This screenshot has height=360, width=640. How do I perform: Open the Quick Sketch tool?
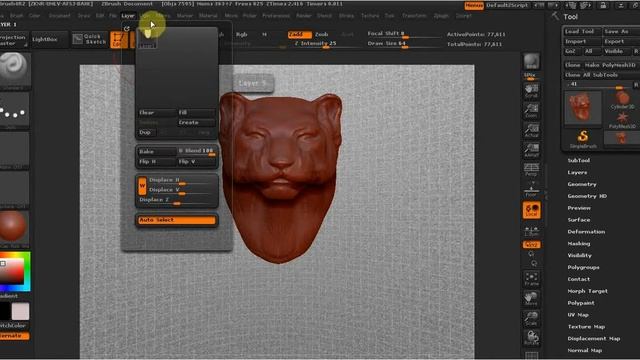tap(89, 39)
